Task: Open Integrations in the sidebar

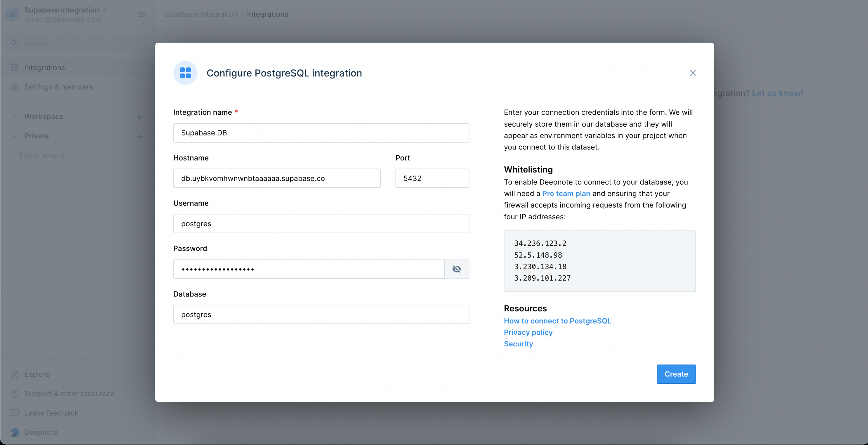Action: coord(77,67)
